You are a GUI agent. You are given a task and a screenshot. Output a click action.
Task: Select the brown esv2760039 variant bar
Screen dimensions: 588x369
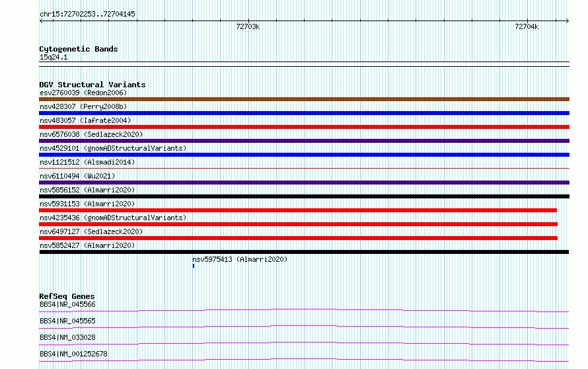pos(304,99)
